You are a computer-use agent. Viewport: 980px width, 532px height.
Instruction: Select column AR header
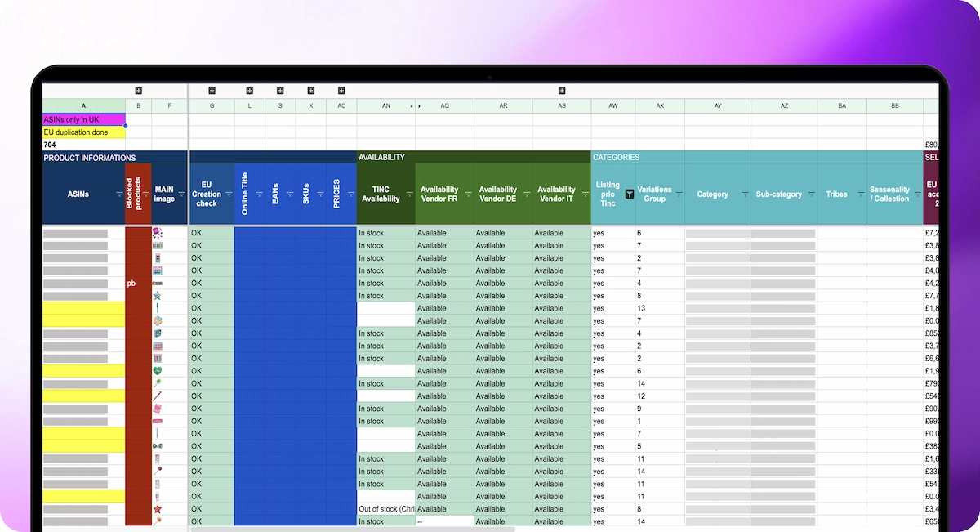coord(503,106)
